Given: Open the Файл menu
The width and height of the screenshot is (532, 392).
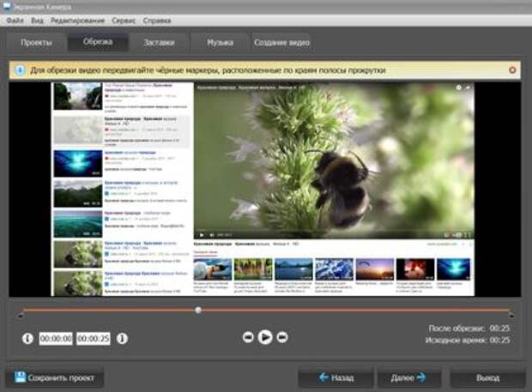Looking at the screenshot, I should coord(15,21).
